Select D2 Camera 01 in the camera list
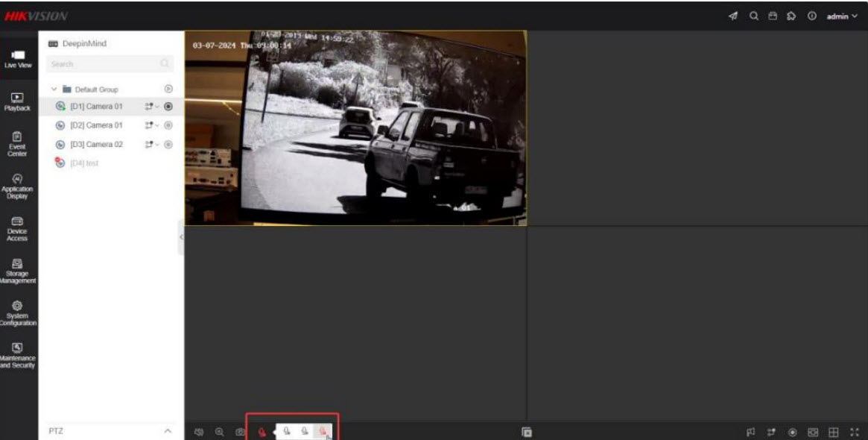 tap(96, 125)
